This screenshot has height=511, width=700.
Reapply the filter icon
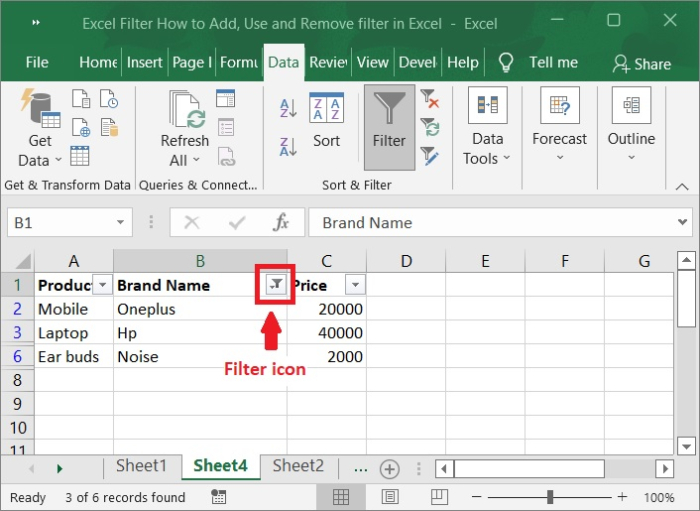[x=429, y=127]
